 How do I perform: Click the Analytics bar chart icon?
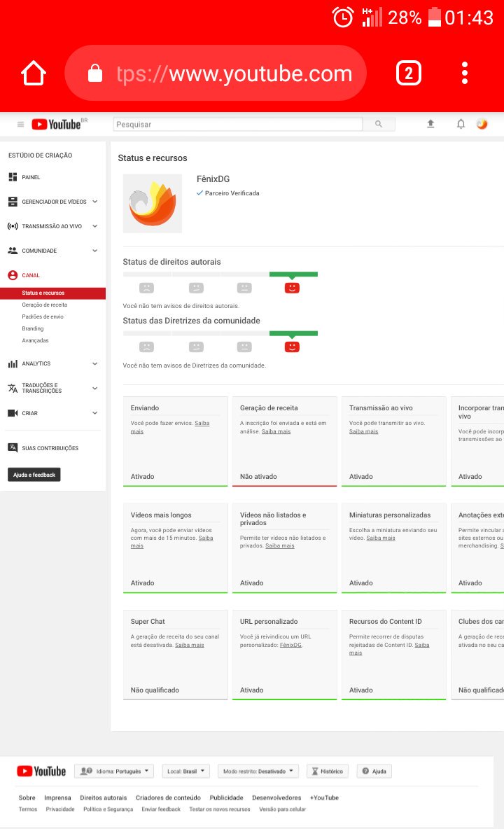(x=13, y=364)
